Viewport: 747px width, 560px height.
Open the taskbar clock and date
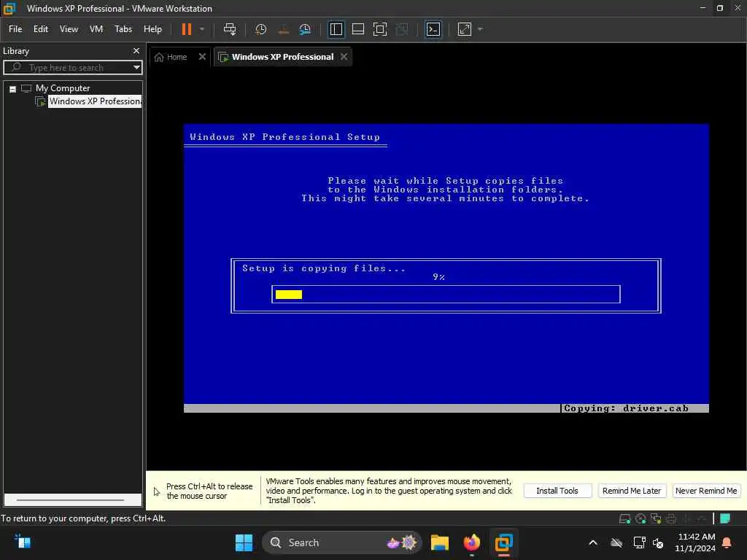pos(695,542)
